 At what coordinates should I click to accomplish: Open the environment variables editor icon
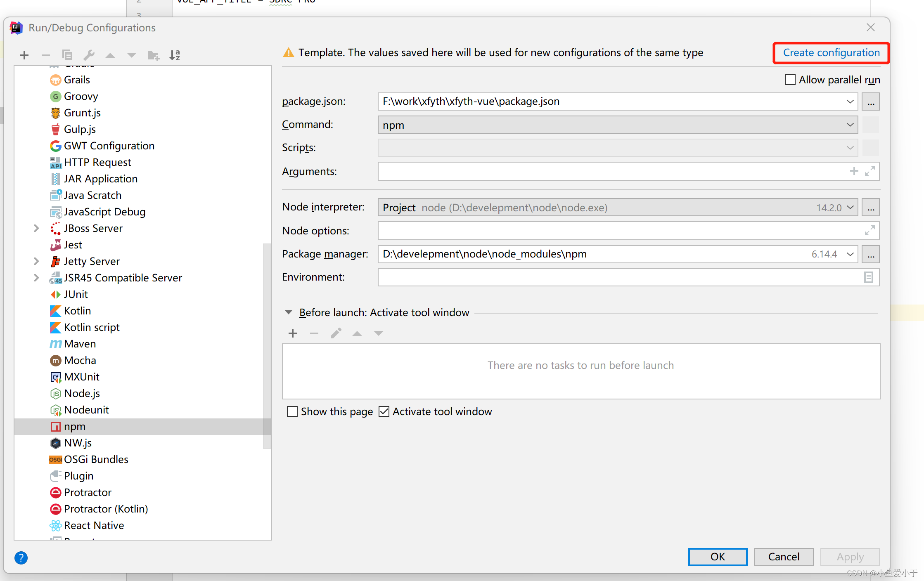pos(868,277)
